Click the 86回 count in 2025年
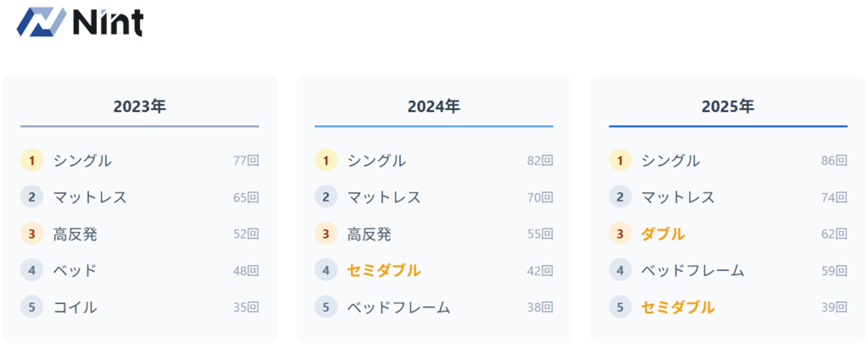Screen dimensions: 868x348 tap(834, 161)
